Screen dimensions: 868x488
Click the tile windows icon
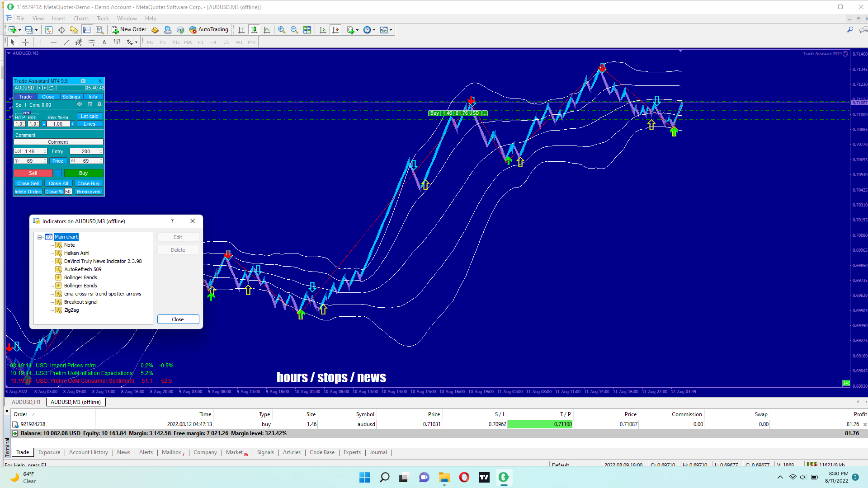pos(307,30)
